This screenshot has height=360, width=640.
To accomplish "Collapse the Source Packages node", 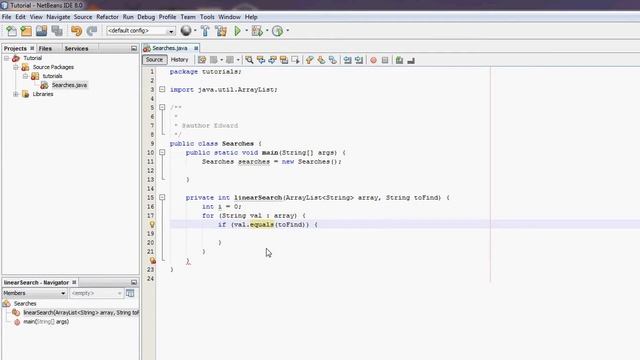I will (16, 67).
